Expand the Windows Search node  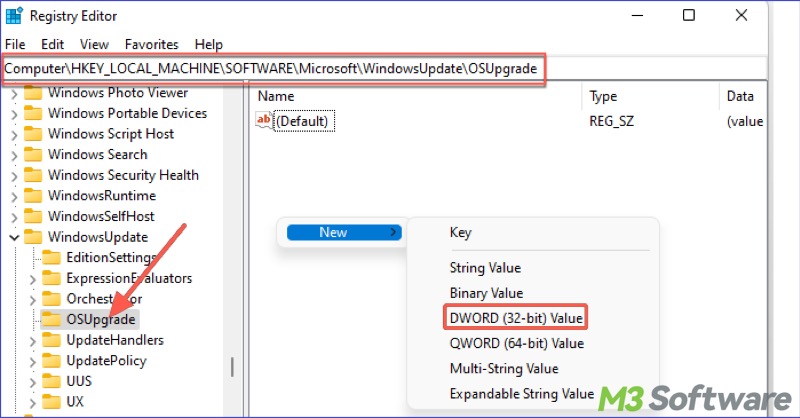pyautogui.click(x=14, y=155)
